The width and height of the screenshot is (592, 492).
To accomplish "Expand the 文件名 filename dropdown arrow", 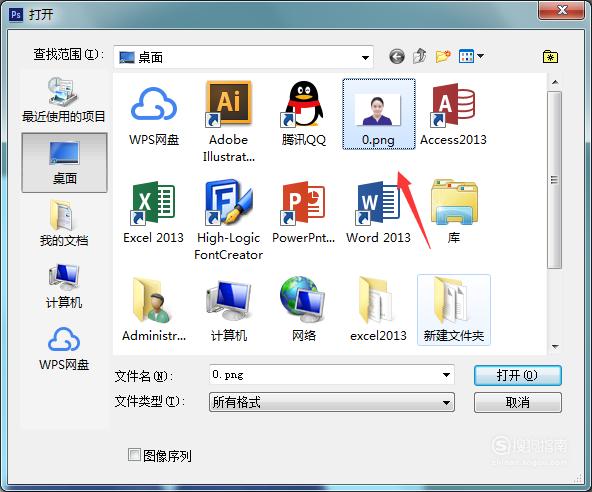I will [x=446, y=375].
